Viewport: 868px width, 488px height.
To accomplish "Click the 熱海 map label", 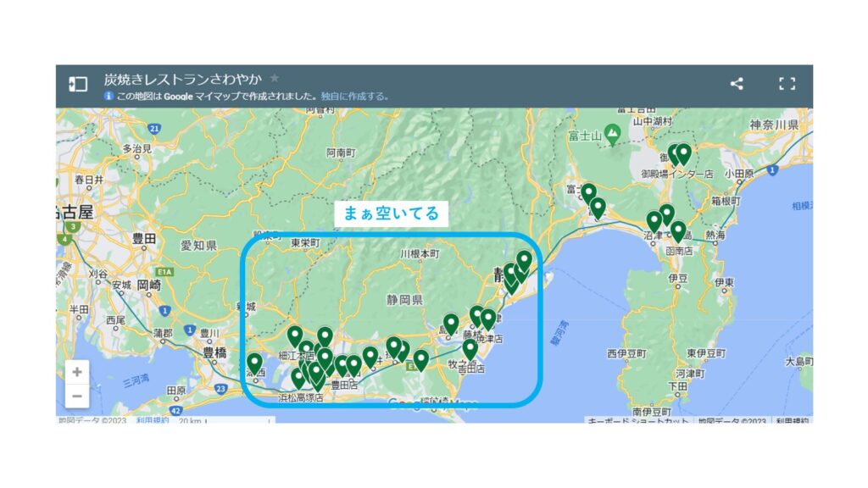I will pyautogui.click(x=715, y=236).
